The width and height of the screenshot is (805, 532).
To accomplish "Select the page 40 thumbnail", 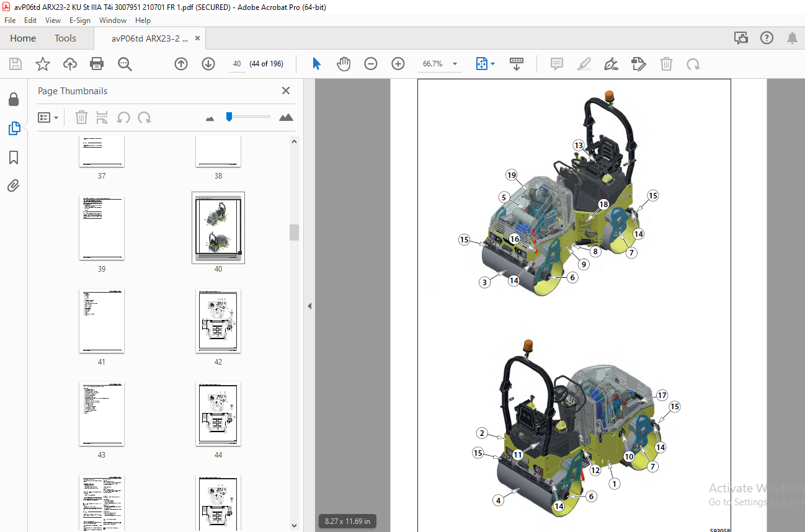I will click(218, 228).
